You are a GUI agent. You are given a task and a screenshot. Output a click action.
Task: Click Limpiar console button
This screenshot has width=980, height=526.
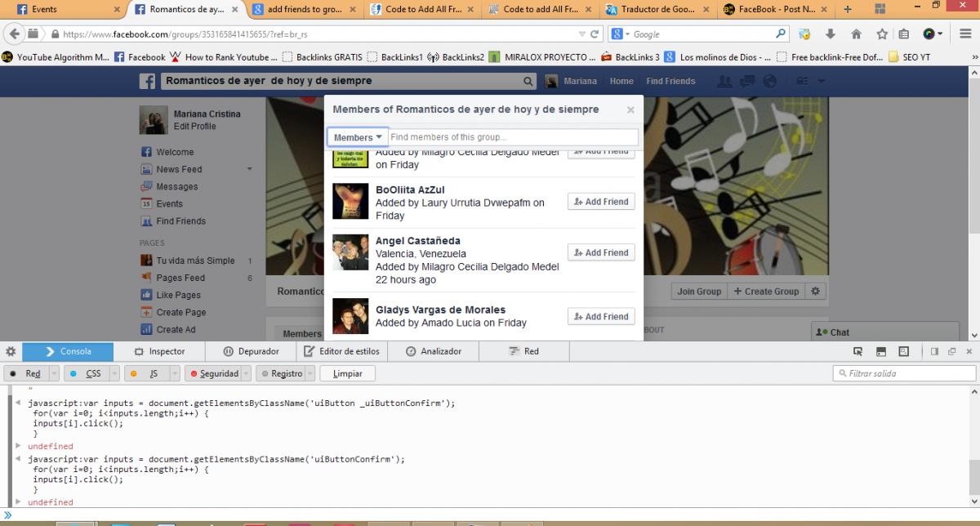point(347,373)
